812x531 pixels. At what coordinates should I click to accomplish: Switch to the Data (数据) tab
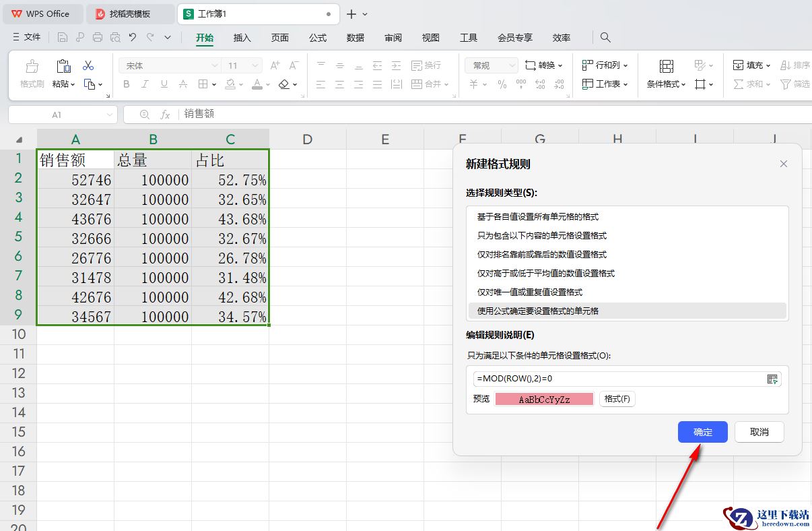pos(356,38)
